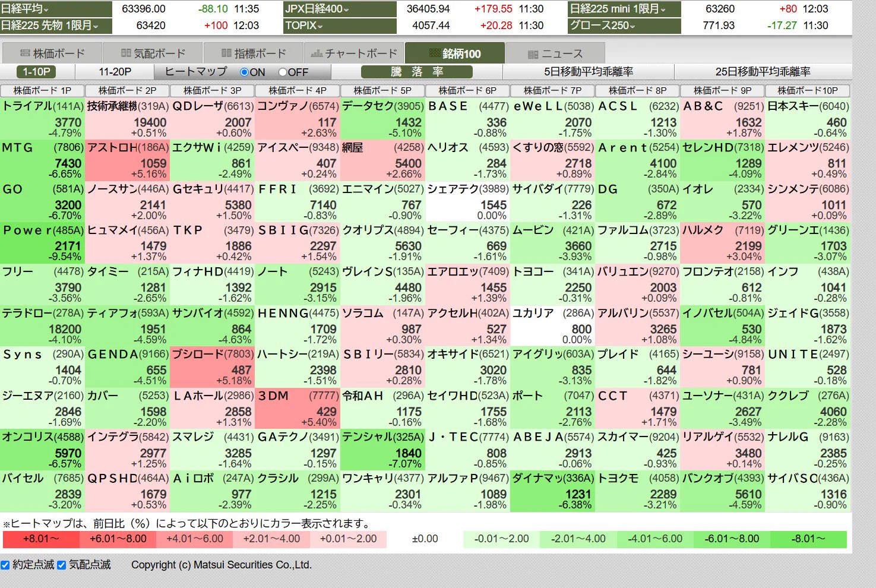
Task: Select the 25日移動平均乖離率 mode
Action: [x=763, y=72]
